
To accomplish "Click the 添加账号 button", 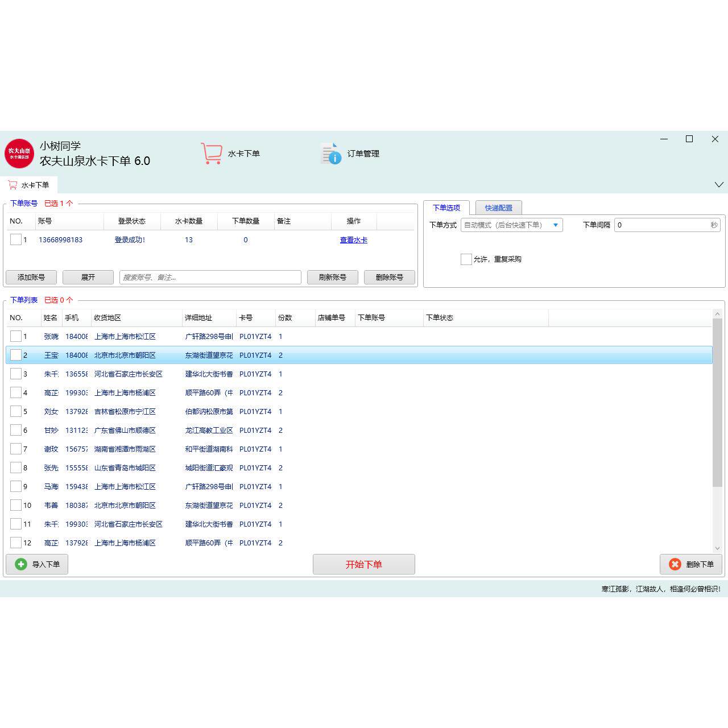I will pyautogui.click(x=31, y=278).
